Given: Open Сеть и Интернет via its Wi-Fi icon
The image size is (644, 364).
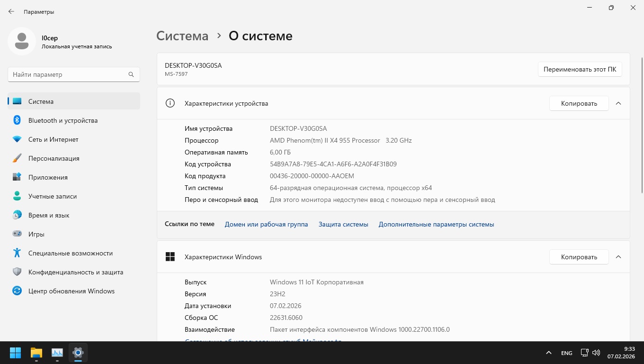Looking at the screenshot, I should (17, 139).
